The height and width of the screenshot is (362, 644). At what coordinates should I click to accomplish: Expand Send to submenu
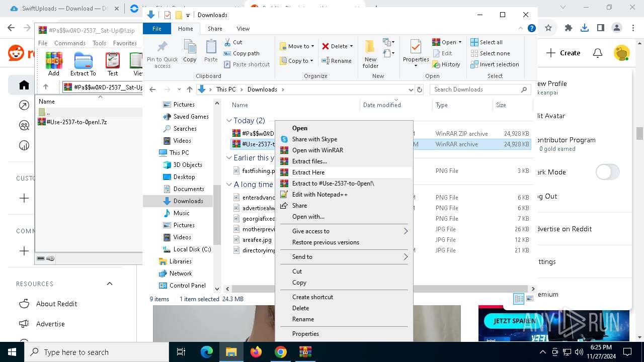click(x=344, y=257)
